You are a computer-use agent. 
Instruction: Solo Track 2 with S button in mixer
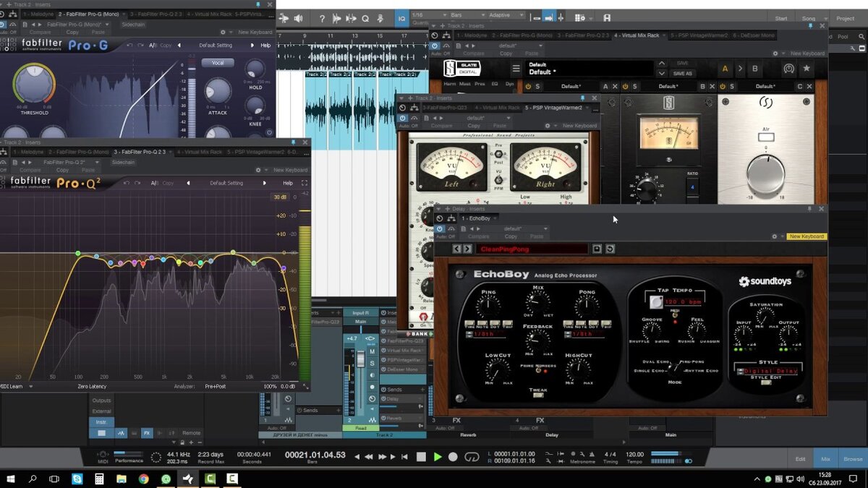[373, 363]
